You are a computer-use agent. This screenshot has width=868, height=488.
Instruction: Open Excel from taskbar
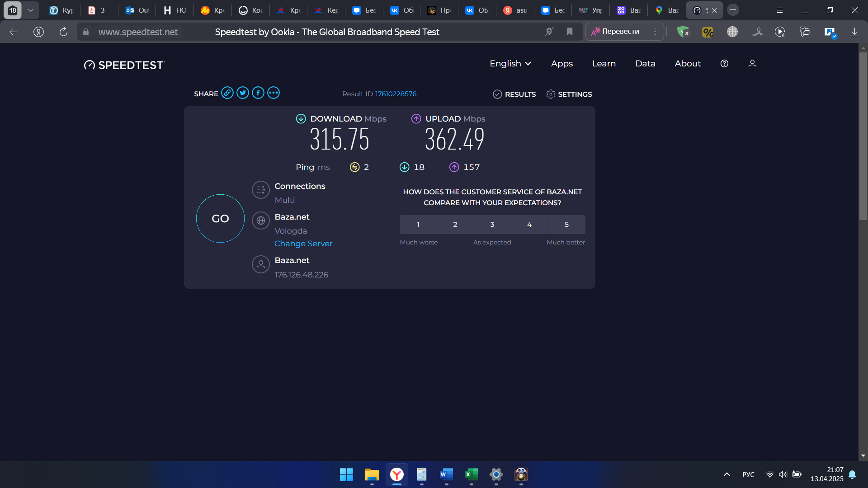click(x=471, y=474)
